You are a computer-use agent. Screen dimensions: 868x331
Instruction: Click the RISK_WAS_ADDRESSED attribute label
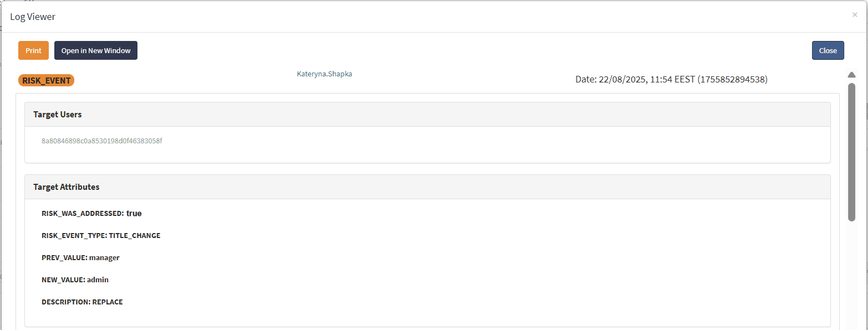coord(82,213)
